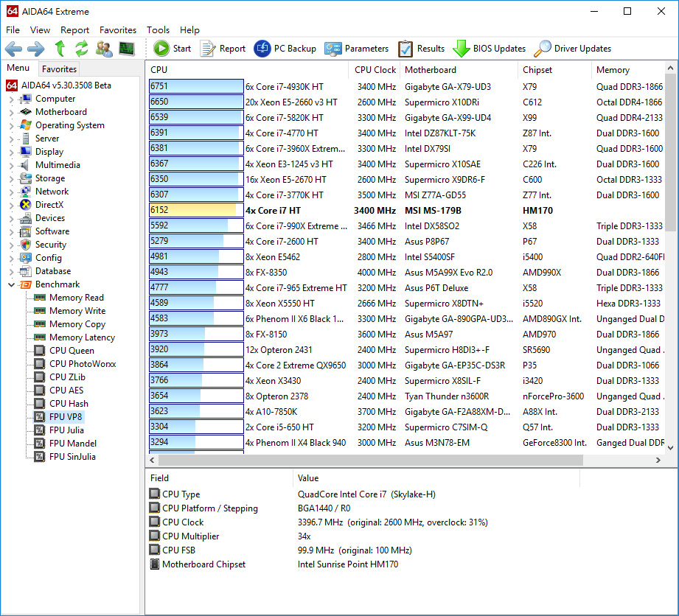This screenshot has width=679, height=616.
Task: Select the Storage drive icon
Action: click(26, 178)
